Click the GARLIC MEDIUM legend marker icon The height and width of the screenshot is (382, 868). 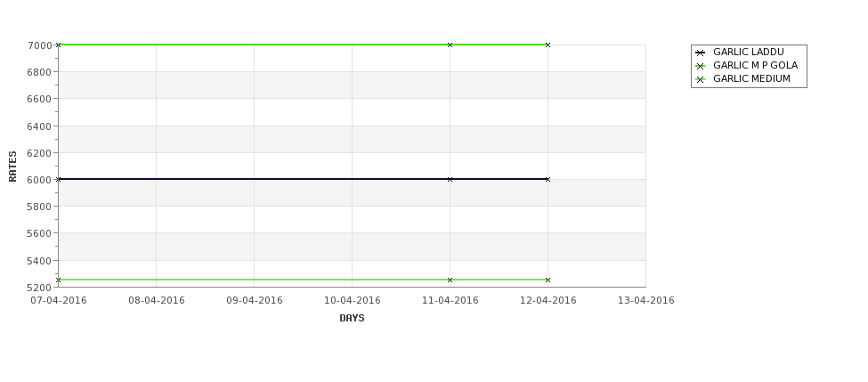click(700, 79)
